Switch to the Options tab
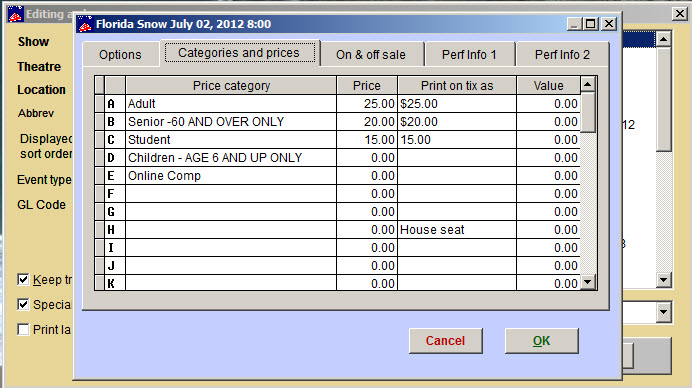Screen dimensions: 692x388 click(x=120, y=55)
